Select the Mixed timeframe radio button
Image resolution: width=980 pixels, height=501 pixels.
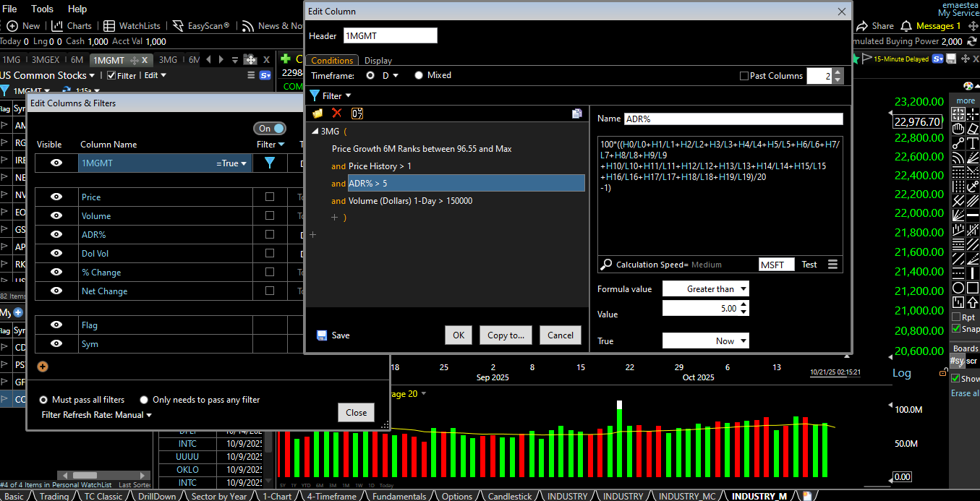418,75
